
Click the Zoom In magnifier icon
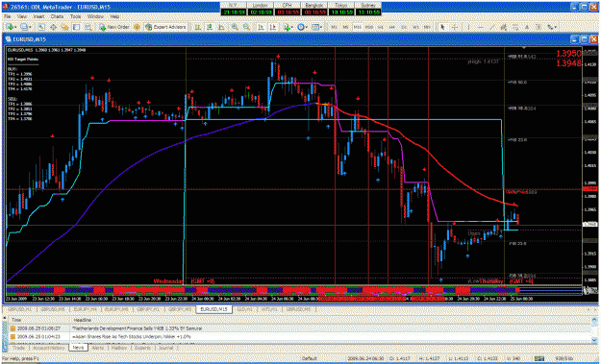pyautogui.click(x=235, y=27)
